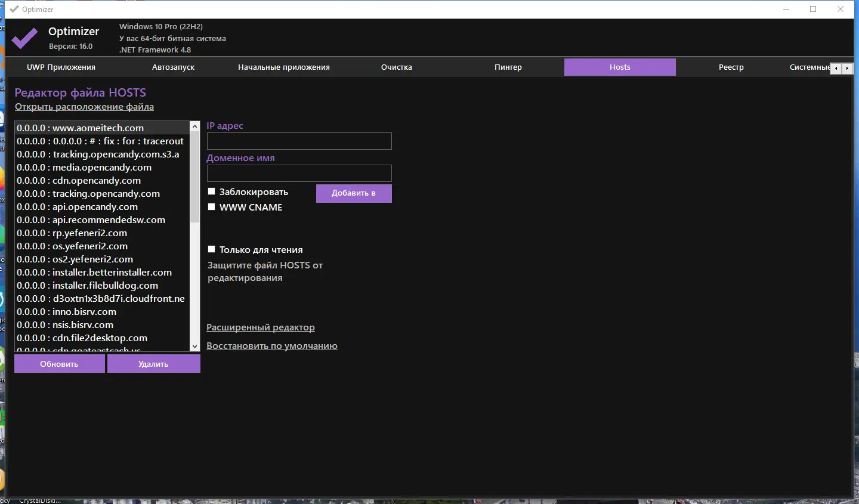Screen dimensions: 859x504
Task: Select the os.yefeneri2.com entry
Action: pos(102,246)
